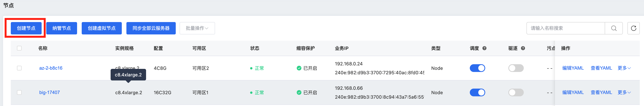The width and height of the screenshot is (644, 106).
Task: Expand 更多 menu for big-17407
Action: [x=624, y=92]
